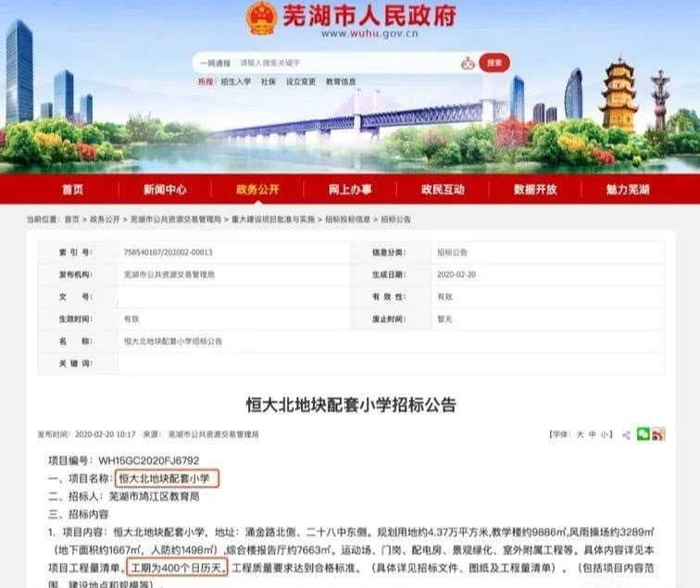Open the 政务公开 navigation tab
This screenshot has width=700, height=588.
(257, 189)
